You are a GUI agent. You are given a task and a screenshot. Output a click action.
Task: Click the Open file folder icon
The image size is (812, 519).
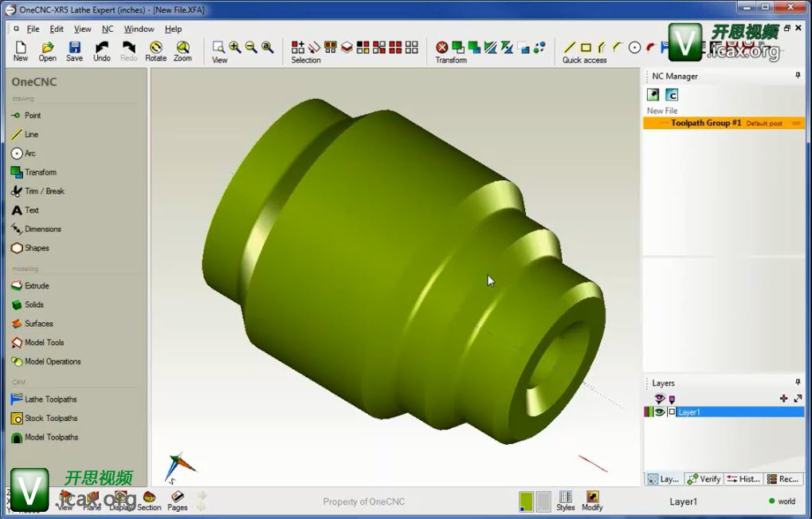pyautogui.click(x=48, y=49)
